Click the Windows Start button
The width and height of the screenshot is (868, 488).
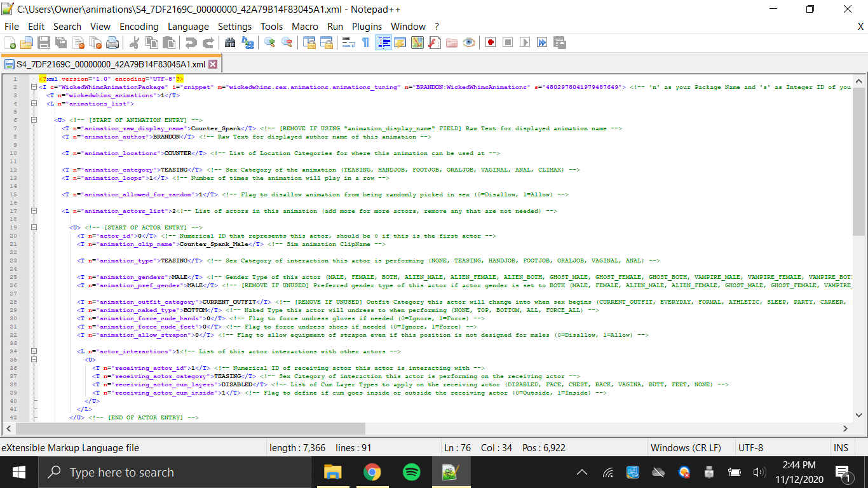(x=19, y=472)
